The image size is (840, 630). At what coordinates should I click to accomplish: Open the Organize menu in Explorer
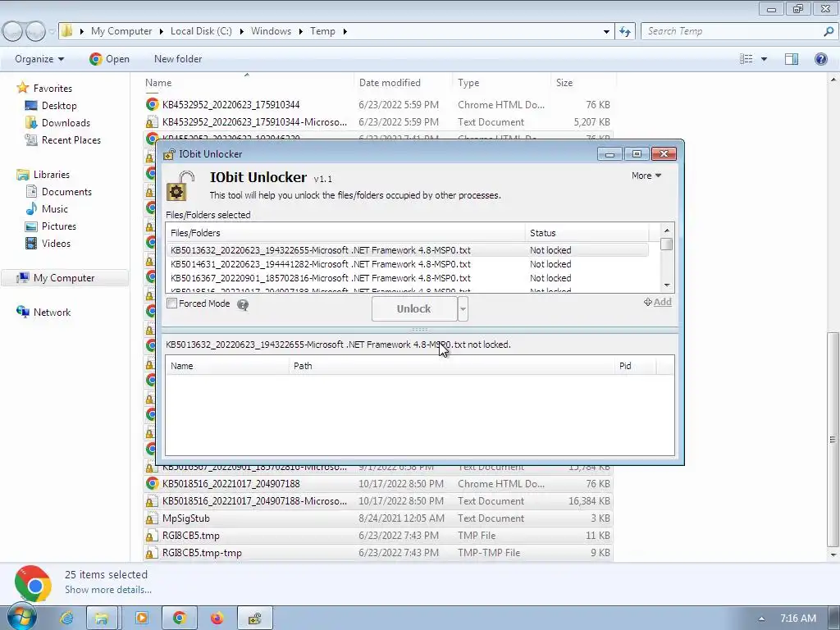click(x=39, y=59)
